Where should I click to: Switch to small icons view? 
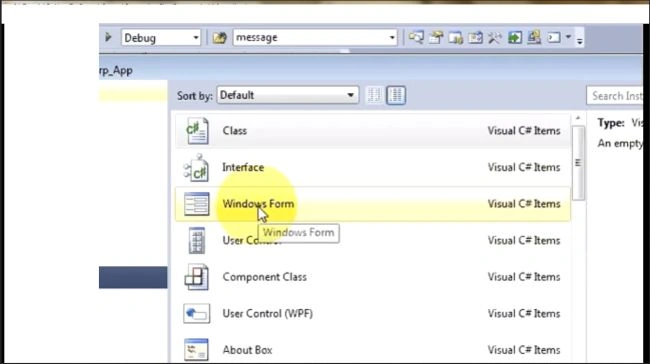(x=374, y=95)
